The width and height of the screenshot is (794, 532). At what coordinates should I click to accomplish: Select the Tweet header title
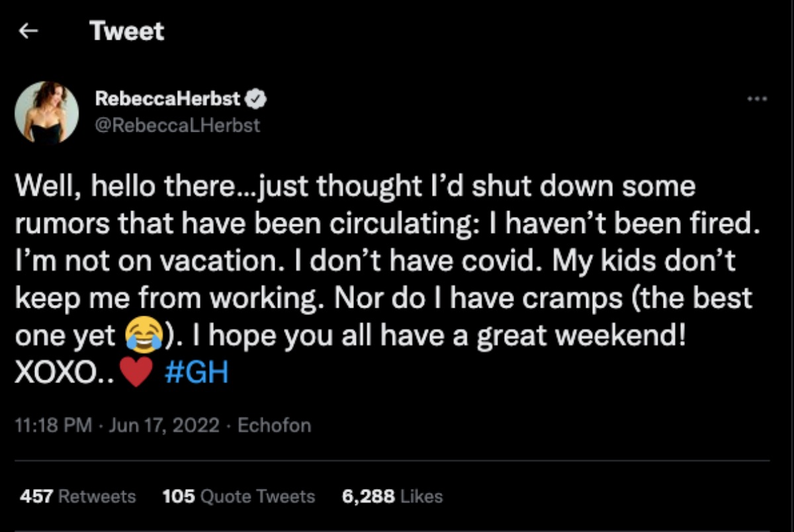128,30
